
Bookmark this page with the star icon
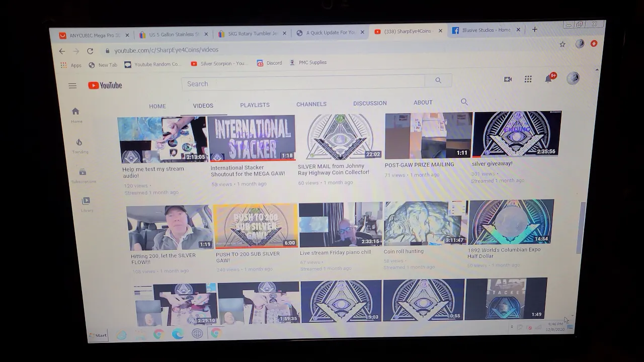point(562,44)
